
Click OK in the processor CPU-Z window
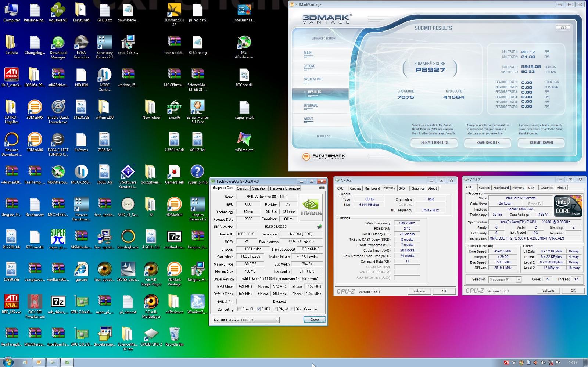pyautogui.click(x=573, y=290)
